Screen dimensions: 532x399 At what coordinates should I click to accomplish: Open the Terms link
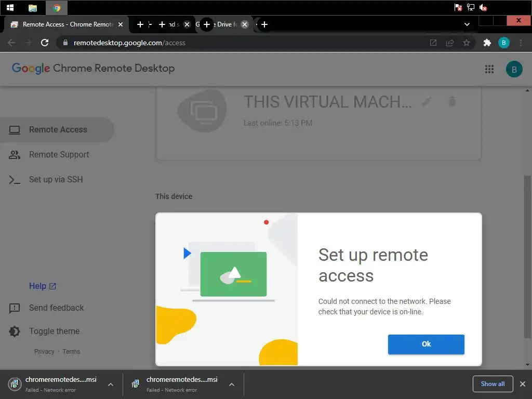71,352
